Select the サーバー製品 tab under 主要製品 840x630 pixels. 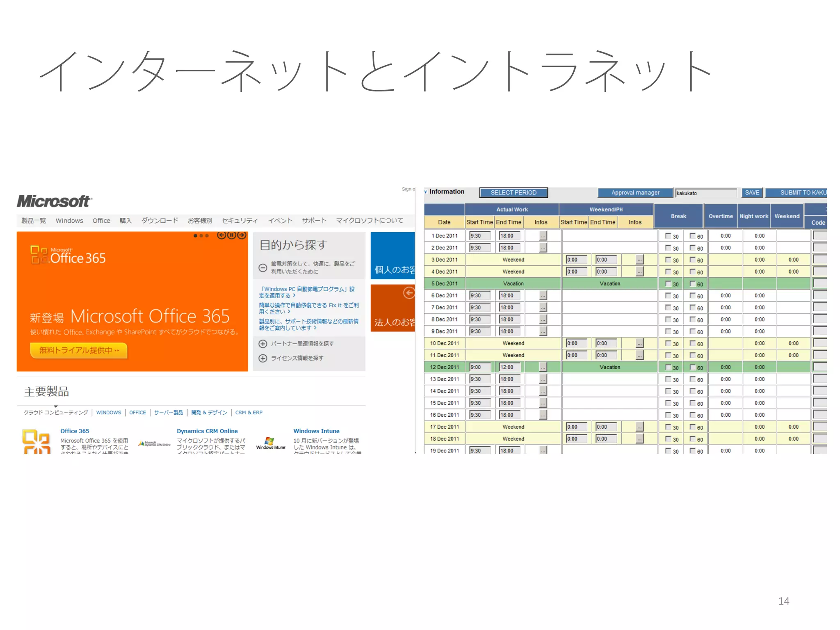tap(169, 413)
